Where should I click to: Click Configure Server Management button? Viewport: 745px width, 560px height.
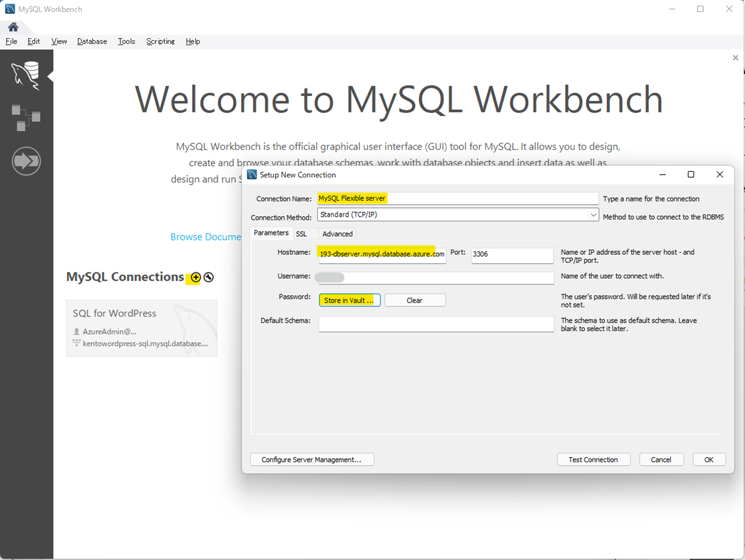pos(312,460)
